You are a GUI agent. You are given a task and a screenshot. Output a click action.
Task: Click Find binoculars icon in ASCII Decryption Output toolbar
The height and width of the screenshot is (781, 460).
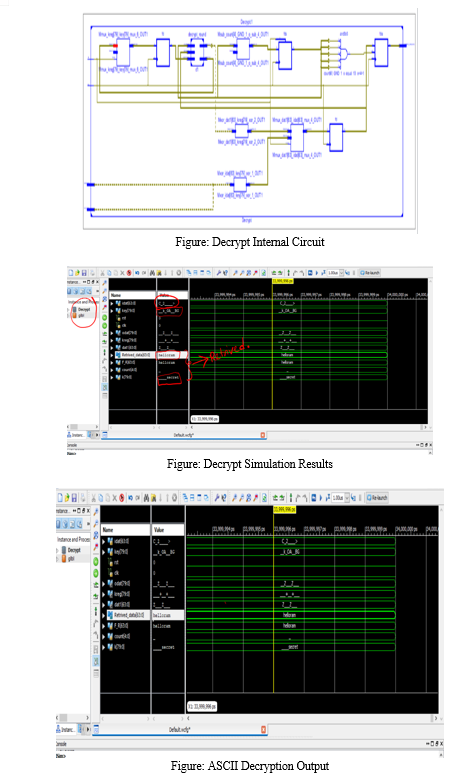146,498
